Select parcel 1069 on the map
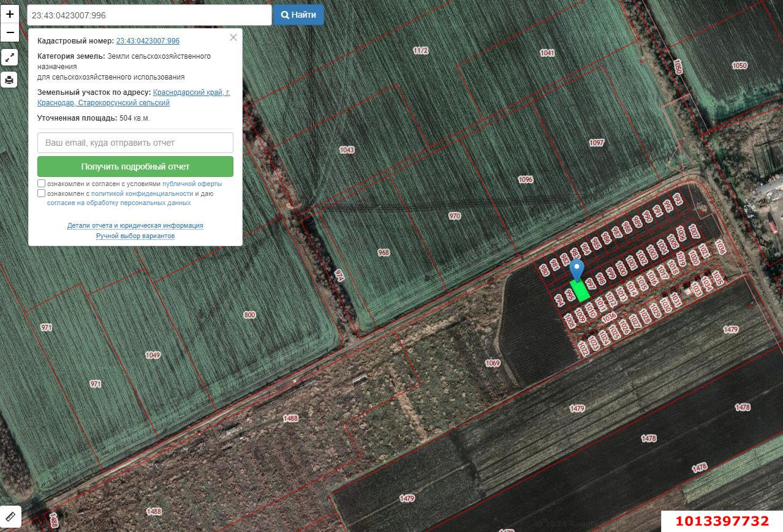 coord(492,363)
